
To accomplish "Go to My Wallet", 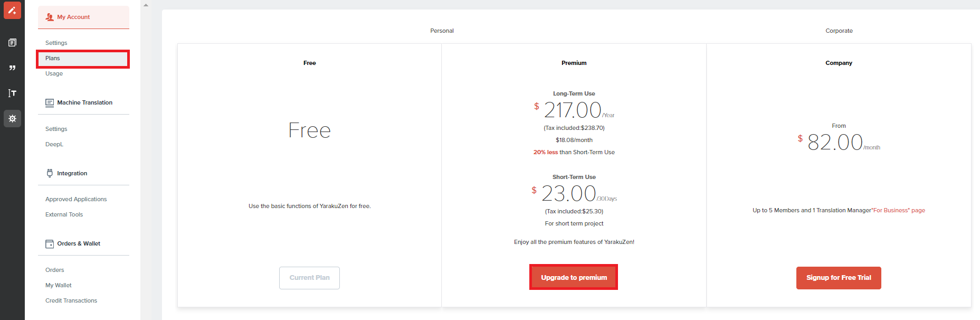I will [x=58, y=285].
